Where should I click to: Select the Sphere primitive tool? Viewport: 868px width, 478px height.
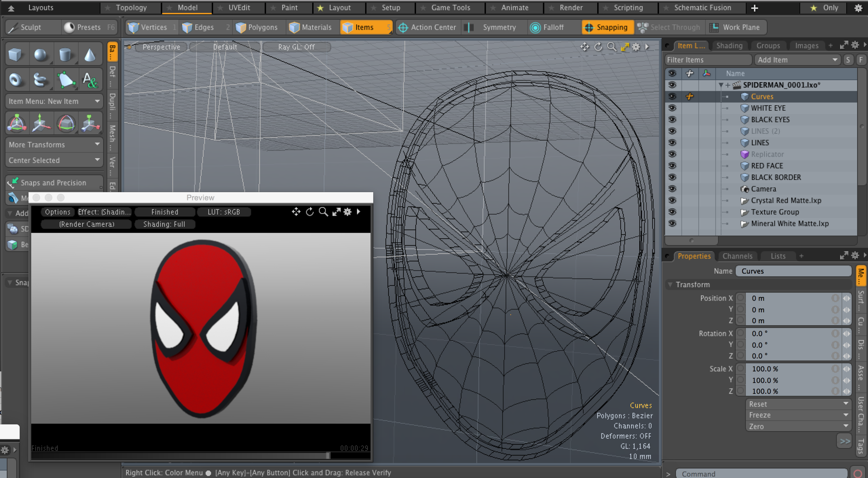tap(41, 54)
